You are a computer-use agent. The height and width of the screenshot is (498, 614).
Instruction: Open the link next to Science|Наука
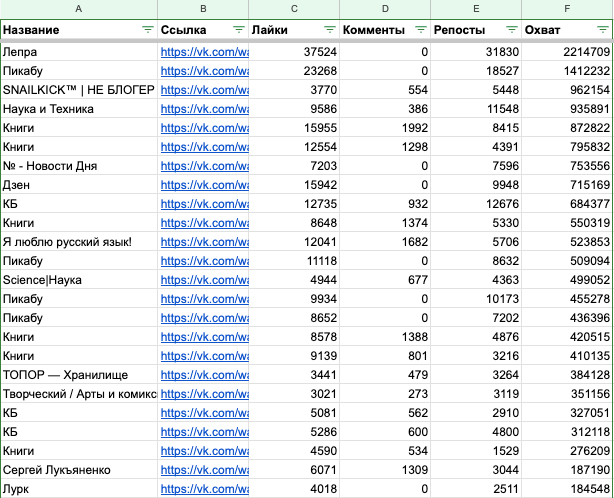coord(204,280)
